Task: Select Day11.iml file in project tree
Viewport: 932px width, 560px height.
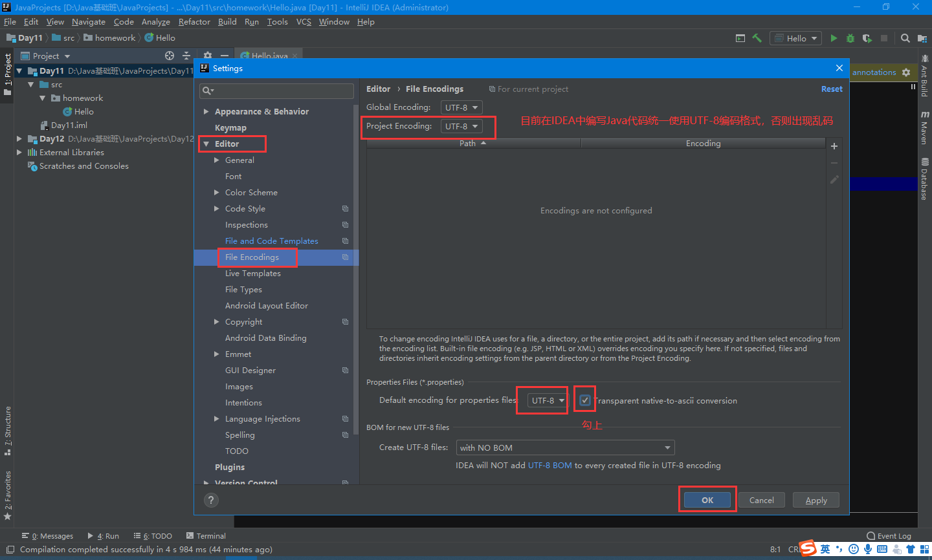Action: (69, 125)
